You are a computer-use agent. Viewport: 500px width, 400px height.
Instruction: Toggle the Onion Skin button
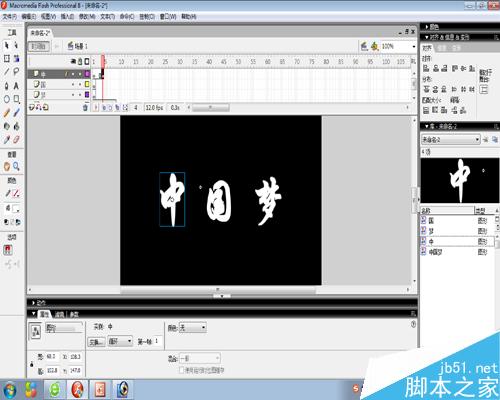[104, 107]
